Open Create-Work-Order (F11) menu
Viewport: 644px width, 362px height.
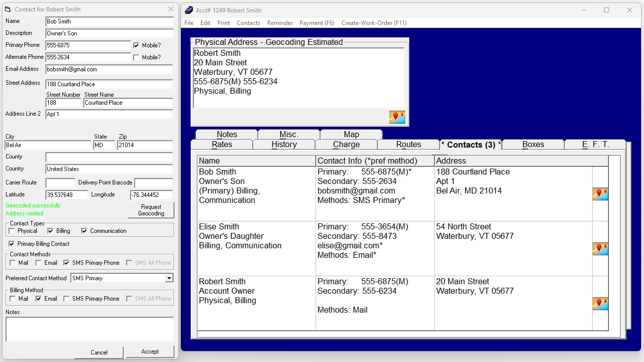coord(374,23)
